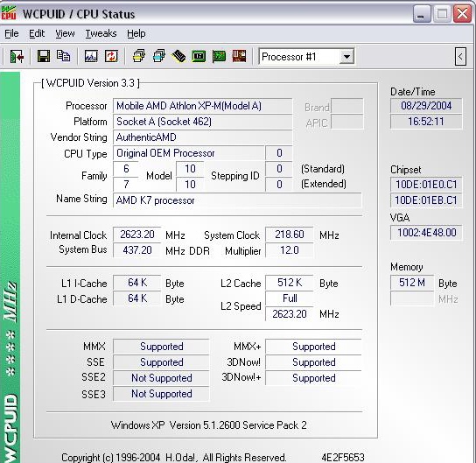Open the Edit menu
The image size is (476, 463).
[37, 33]
